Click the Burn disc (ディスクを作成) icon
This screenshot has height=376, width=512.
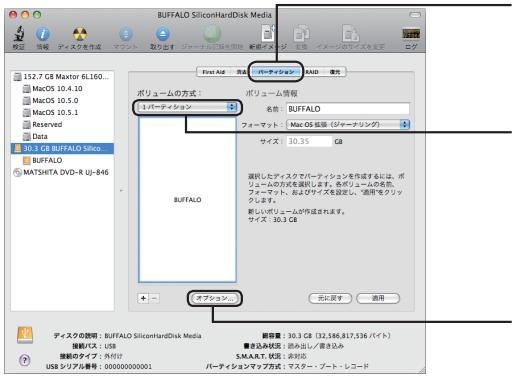80,34
